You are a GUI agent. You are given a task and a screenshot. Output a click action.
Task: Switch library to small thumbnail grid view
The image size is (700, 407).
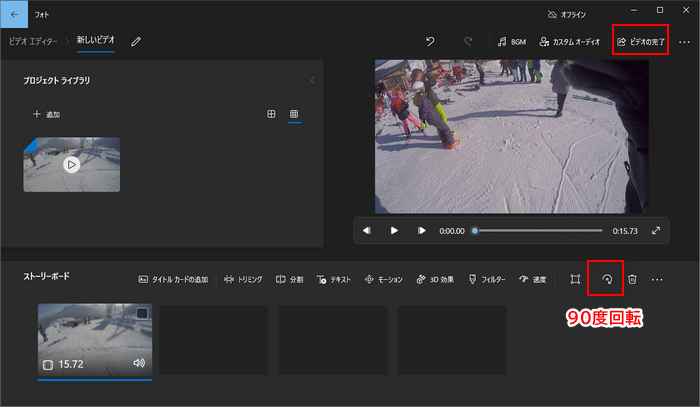(294, 114)
